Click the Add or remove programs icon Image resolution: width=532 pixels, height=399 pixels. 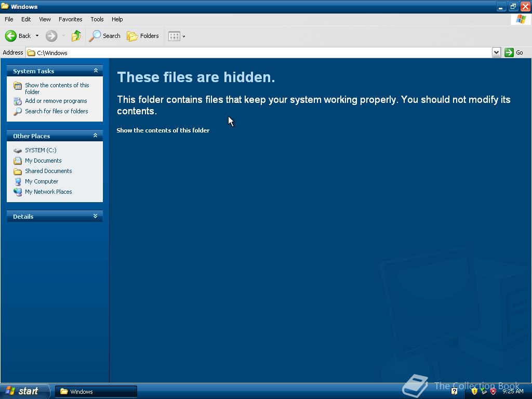point(18,101)
